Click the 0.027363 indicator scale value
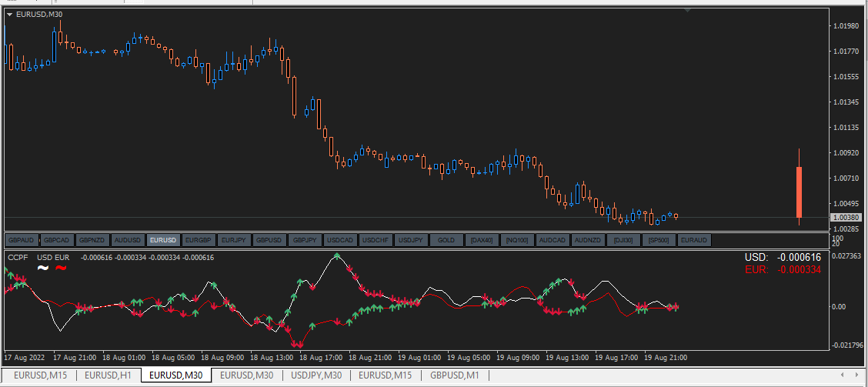The height and width of the screenshot is (387, 868). pyautogui.click(x=847, y=256)
